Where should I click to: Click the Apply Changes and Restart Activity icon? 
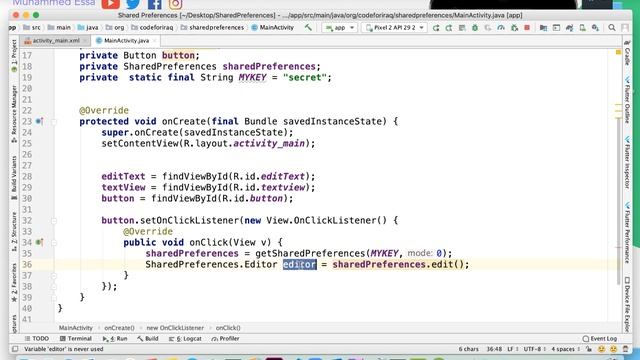(449, 28)
